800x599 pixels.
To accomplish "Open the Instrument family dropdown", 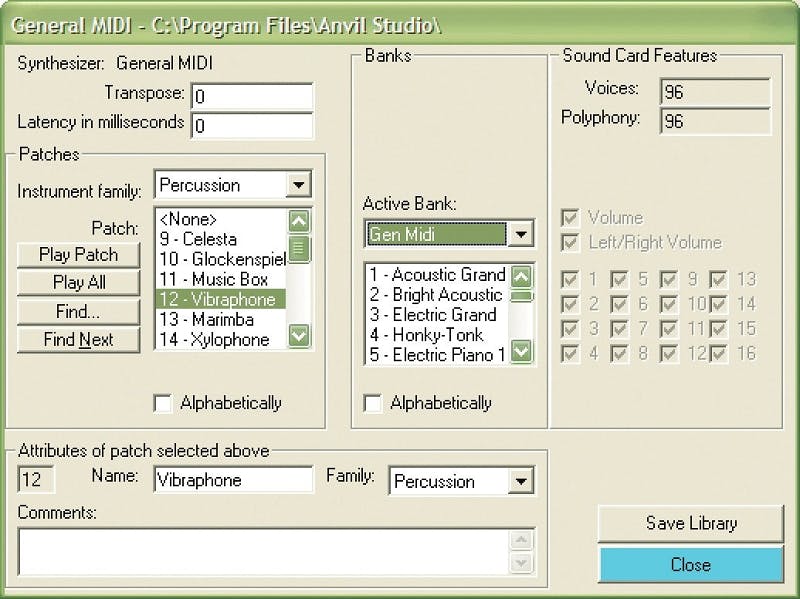I will [298, 185].
